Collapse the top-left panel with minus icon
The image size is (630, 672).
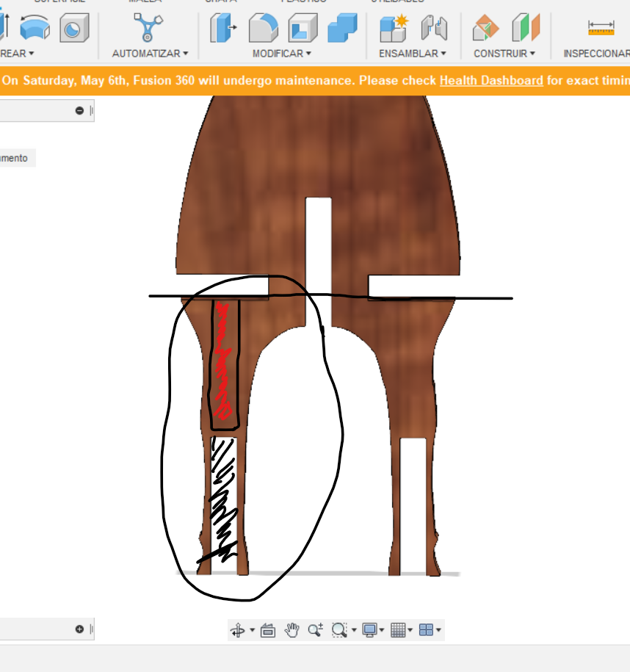(79, 111)
